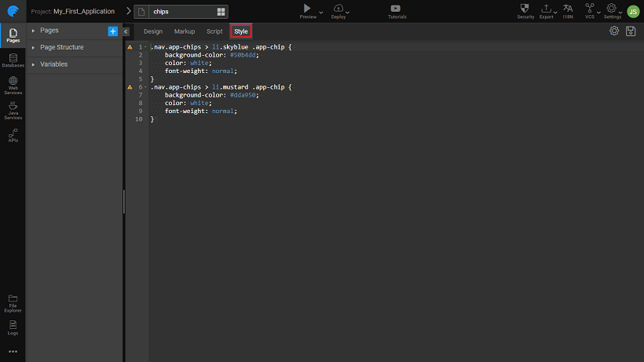Expand the Variables section
Viewport: 644px width, 362px height.
click(53, 64)
